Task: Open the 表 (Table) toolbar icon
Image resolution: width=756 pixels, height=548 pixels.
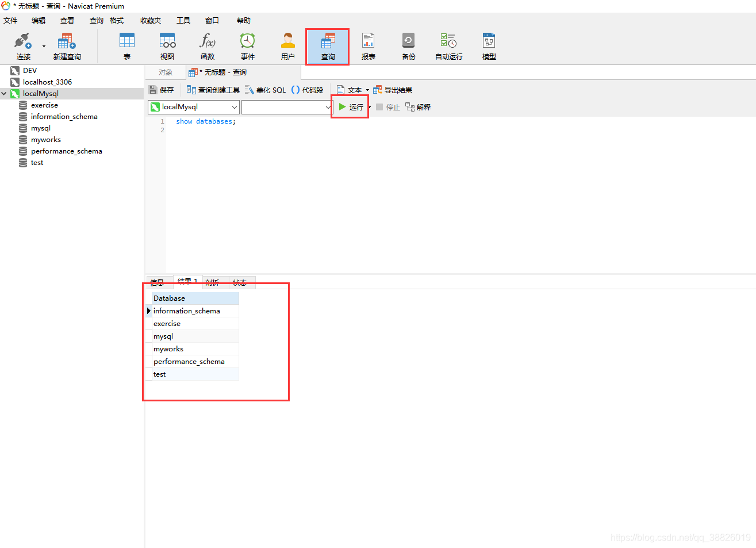Action: point(127,46)
